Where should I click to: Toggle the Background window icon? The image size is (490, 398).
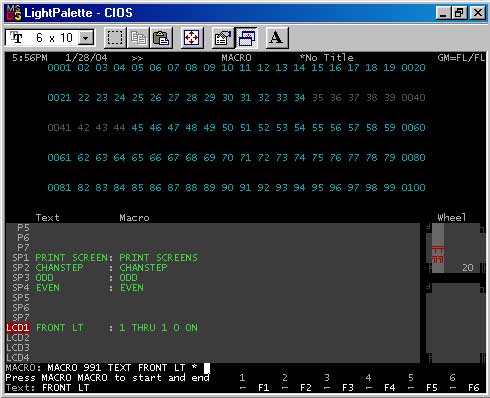click(246, 38)
